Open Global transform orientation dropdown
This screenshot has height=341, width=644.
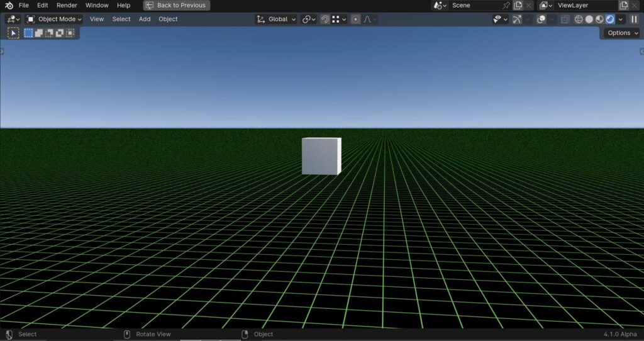coord(276,20)
